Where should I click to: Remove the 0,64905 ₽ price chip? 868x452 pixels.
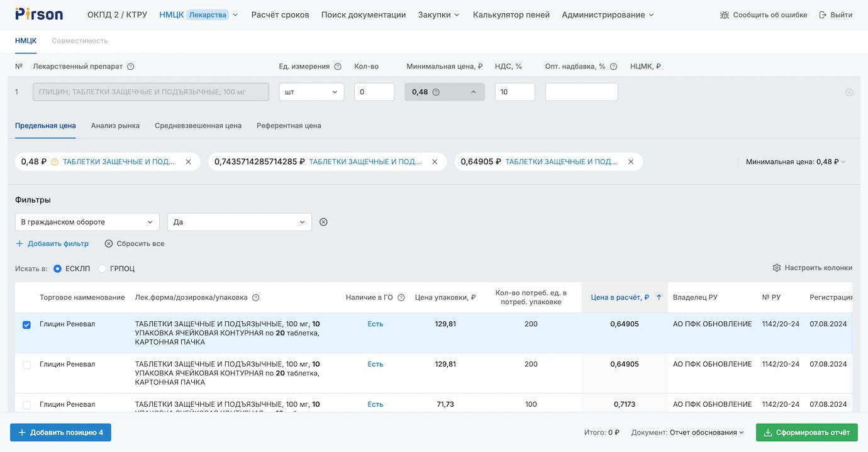[x=631, y=162]
